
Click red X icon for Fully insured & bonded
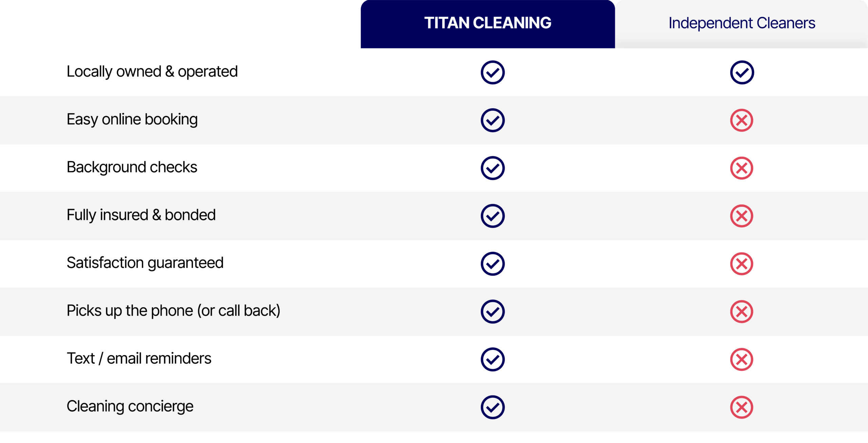coord(742,216)
